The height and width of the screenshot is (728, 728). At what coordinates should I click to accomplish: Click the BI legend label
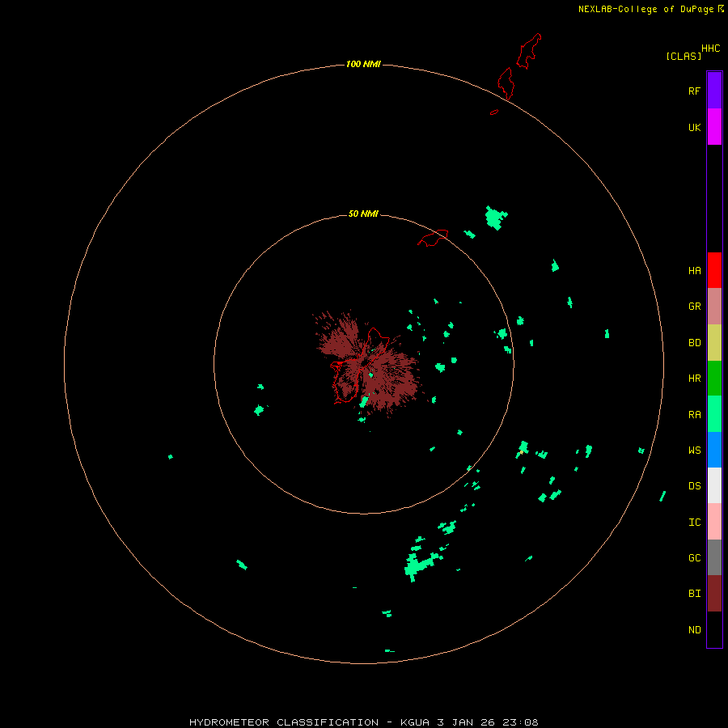pyautogui.click(x=694, y=594)
